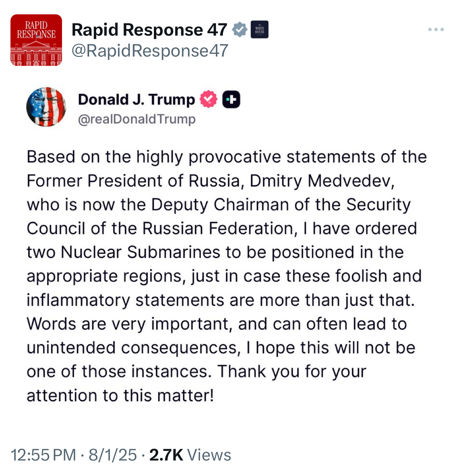This screenshot has height=476, width=457.
Task: Open the Rapid Response 47 display name
Action: point(149,30)
